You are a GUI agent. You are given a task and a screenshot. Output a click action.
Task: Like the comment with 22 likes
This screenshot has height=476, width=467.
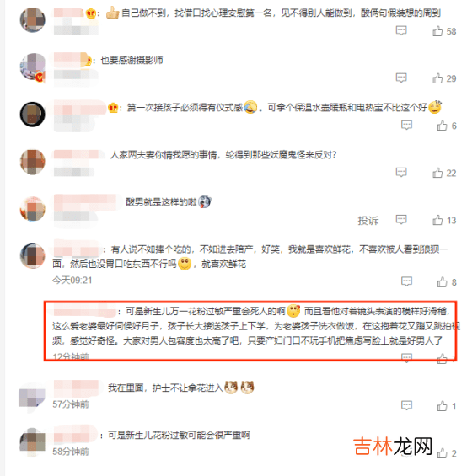(437, 173)
